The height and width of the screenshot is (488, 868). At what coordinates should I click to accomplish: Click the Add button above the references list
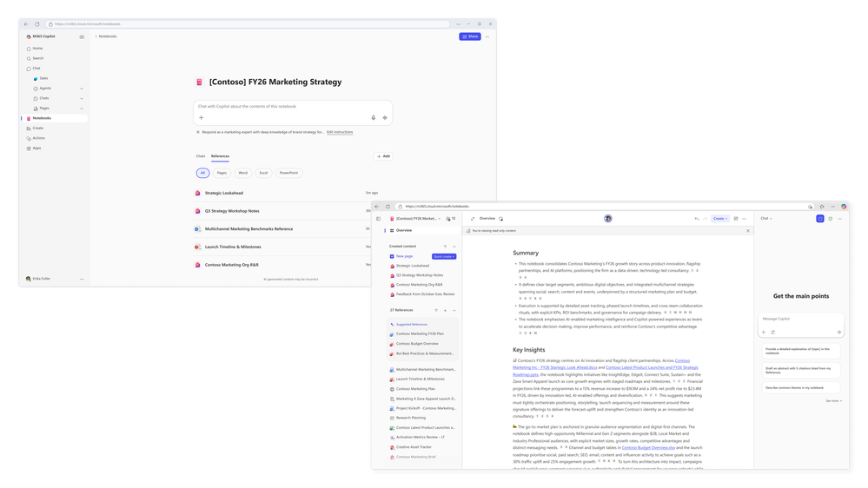(383, 156)
